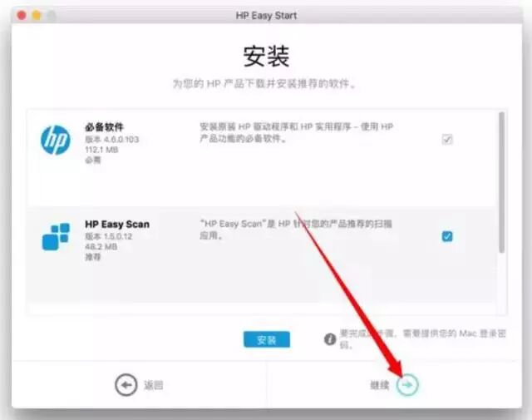
Task: Click the blue 安装 button
Action: pyautogui.click(x=267, y=339)
